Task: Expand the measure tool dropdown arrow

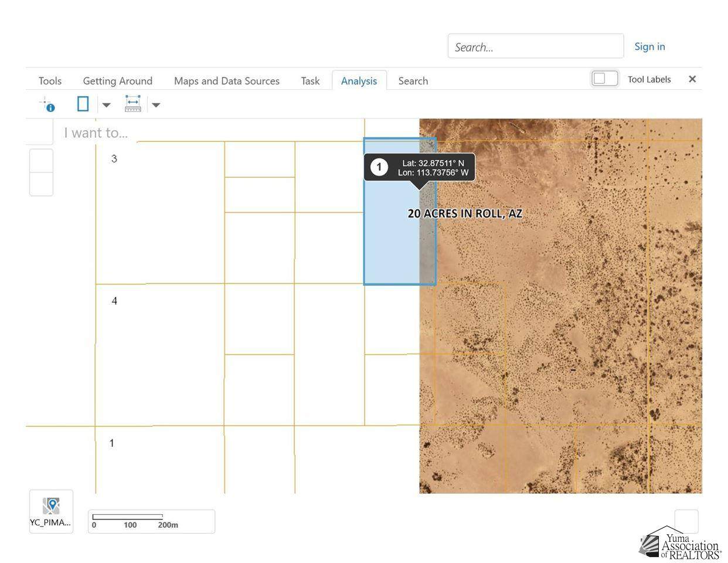Action: 156,105
